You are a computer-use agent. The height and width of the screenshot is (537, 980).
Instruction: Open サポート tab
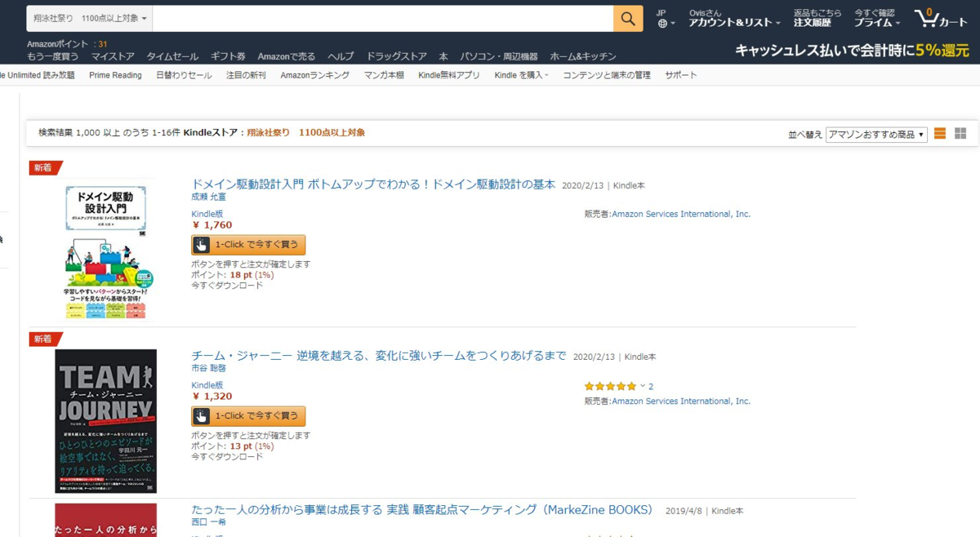(x=681, y=75)
